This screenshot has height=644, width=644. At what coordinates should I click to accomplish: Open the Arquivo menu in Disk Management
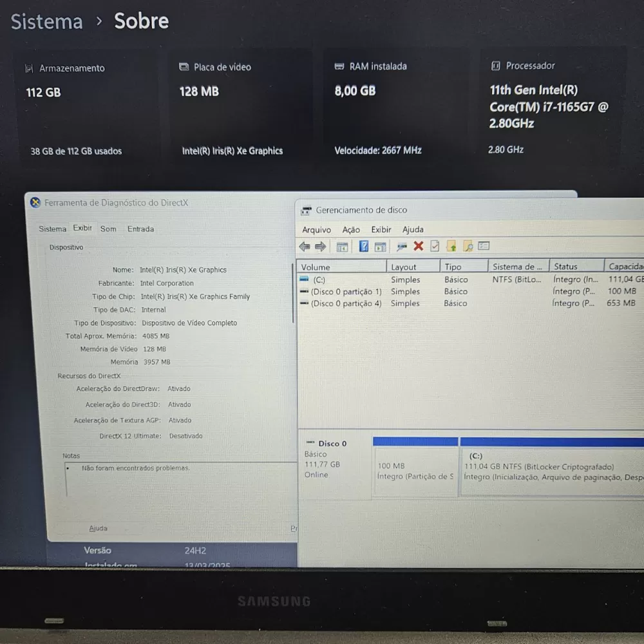click(x=317, y=230)
